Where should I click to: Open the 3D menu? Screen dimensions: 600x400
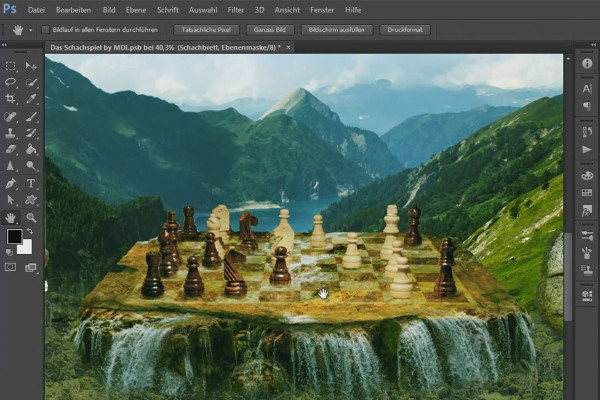coord(259,10)
